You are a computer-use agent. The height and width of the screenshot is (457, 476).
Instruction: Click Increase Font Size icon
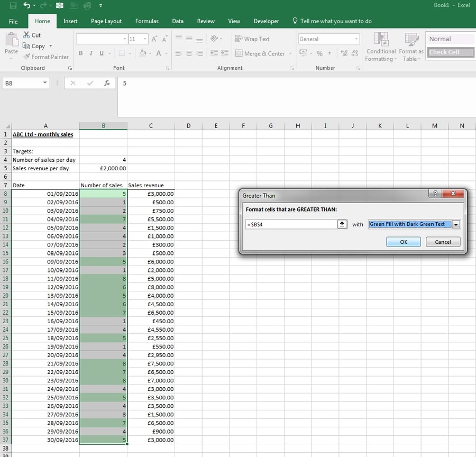(154, 39)
